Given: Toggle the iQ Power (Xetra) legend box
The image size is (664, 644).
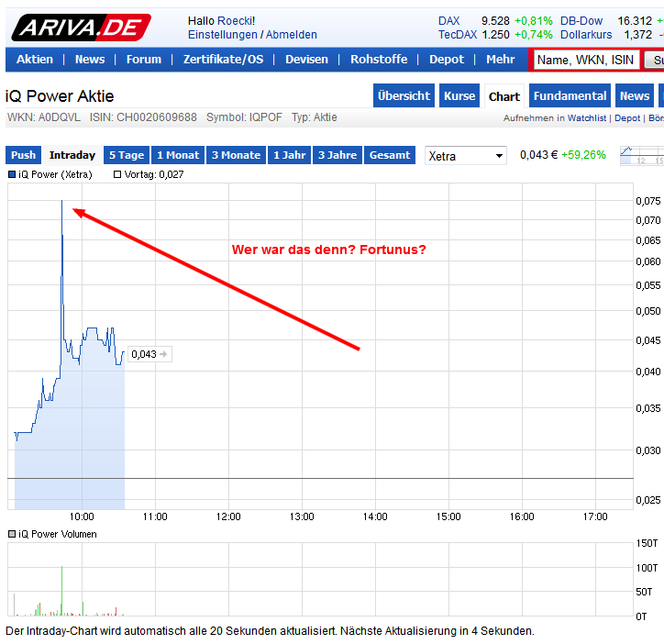Looking at the screenshot, I should pyautogui.click(x=12, y=174).
